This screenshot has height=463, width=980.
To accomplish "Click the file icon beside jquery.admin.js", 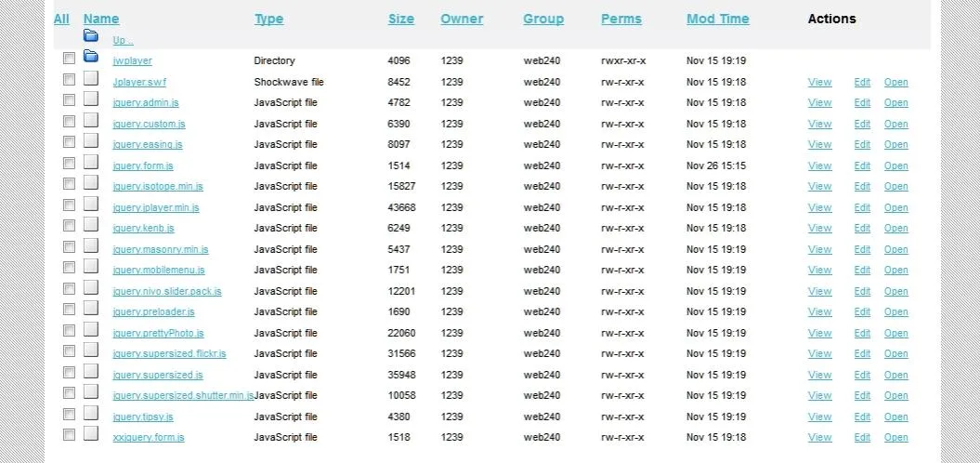I will (91, 99).
